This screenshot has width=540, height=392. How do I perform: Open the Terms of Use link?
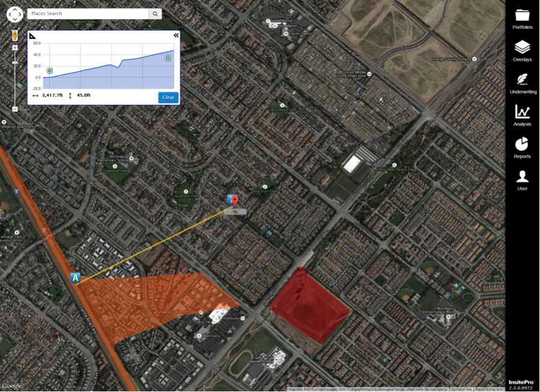point(461,389)
